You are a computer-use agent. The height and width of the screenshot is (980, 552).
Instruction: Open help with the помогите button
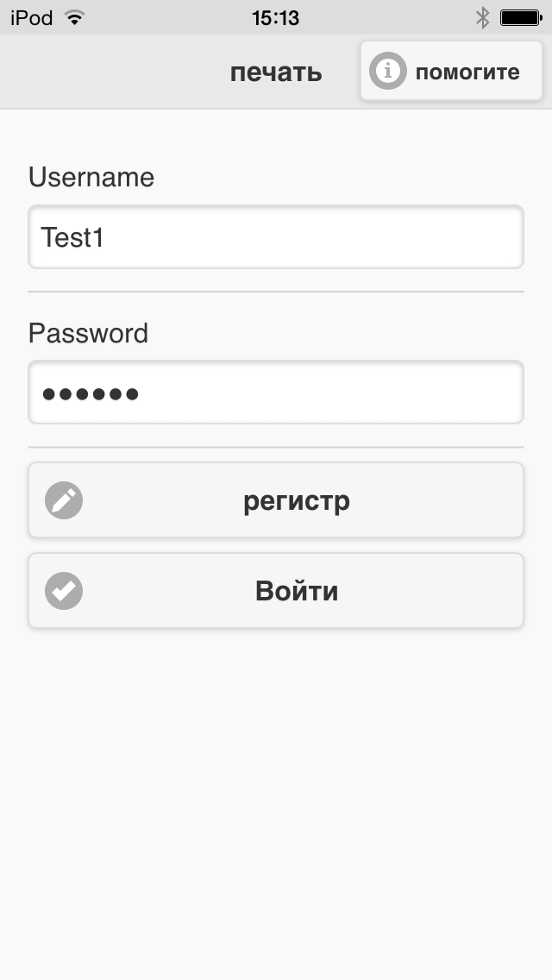(x=451, y=72)
